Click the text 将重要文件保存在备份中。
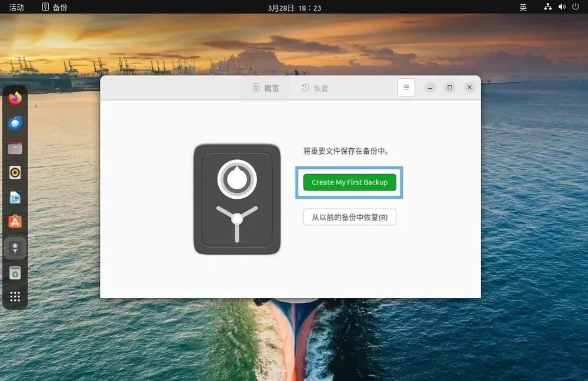 pos(348,151)
